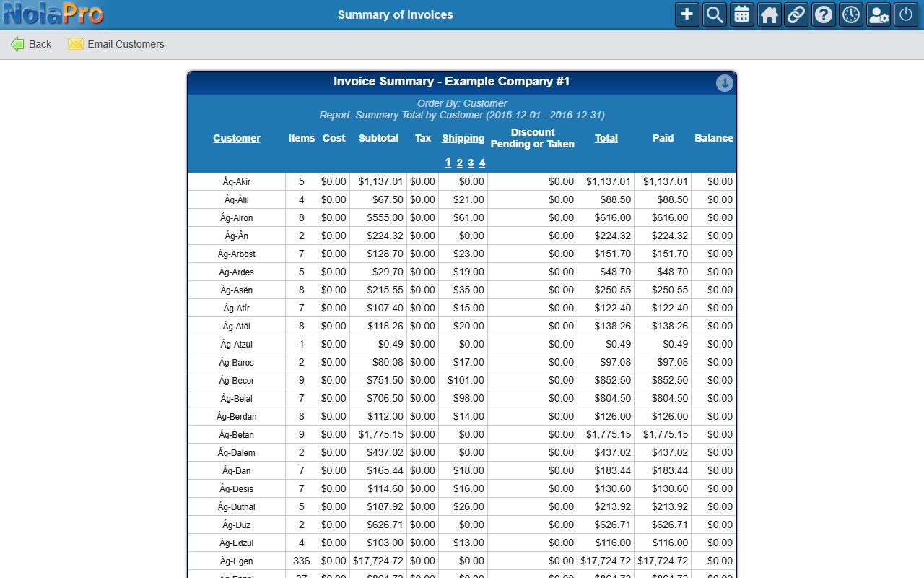Click the $1,137.01 subtotal for Ág-Akir
The image size is (924, 578).
tap(380, 181)
